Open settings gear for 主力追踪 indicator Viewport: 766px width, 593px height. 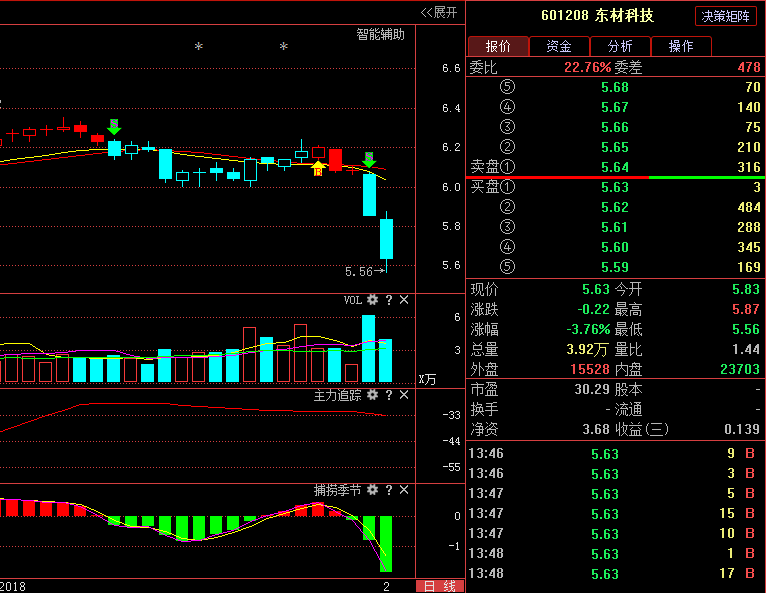(x=372, y=395)
